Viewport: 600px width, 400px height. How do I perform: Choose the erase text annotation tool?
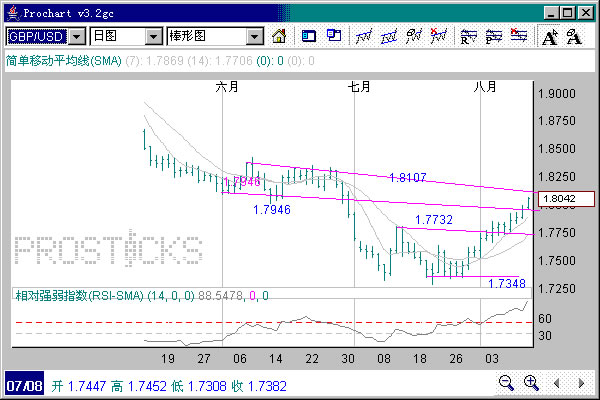tap(574, 37)
